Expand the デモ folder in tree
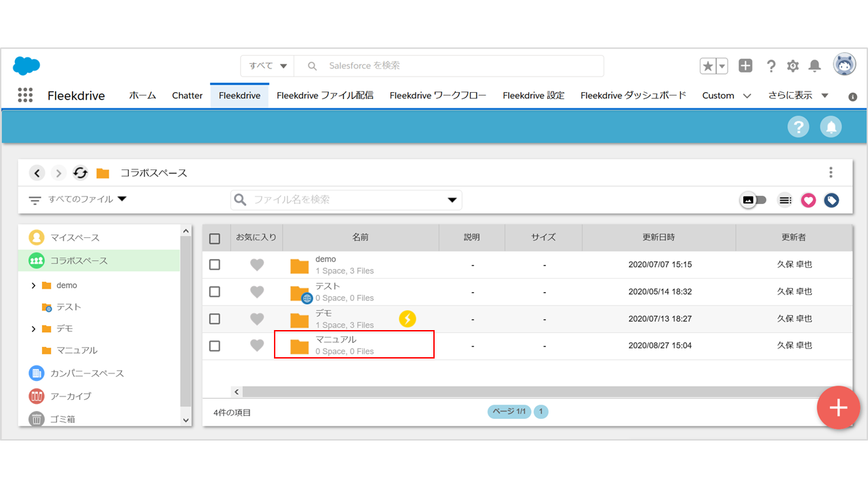The height and width of the screenshot is (488, 868). 34,329
